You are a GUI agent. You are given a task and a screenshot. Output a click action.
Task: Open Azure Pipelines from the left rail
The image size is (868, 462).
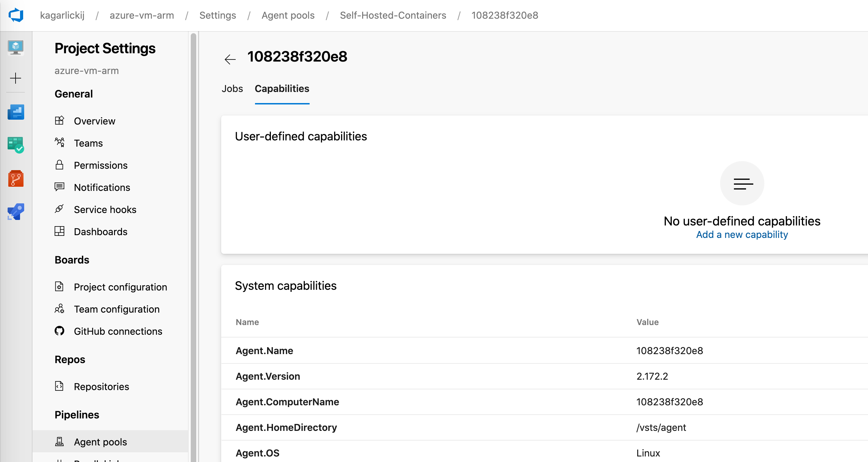pyautogui.click(x=16, y=212)
